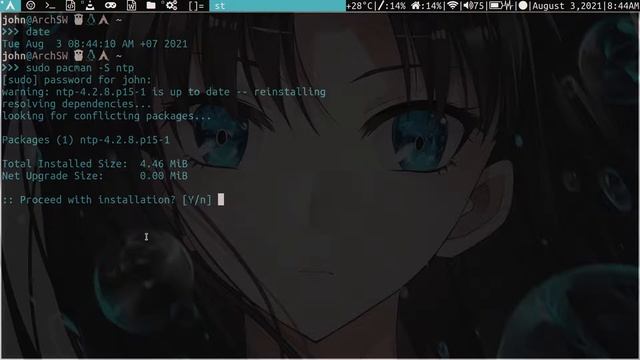Switch to the folder workspace tag
640x360 pixels.
(x=151, y=6)
